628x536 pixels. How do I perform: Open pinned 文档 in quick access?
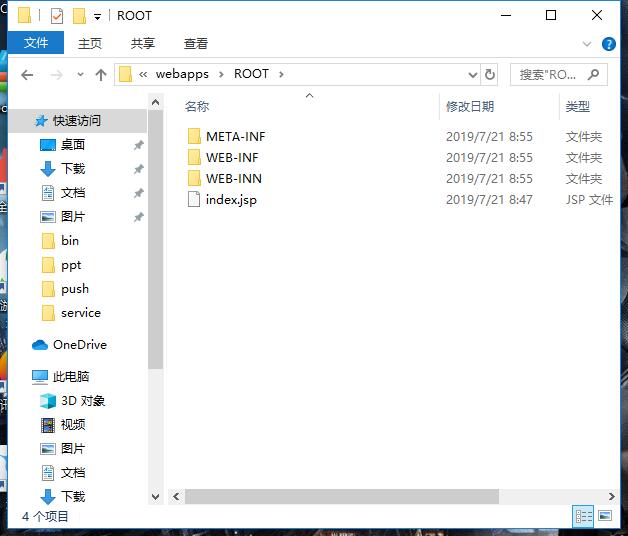point(72,193)
